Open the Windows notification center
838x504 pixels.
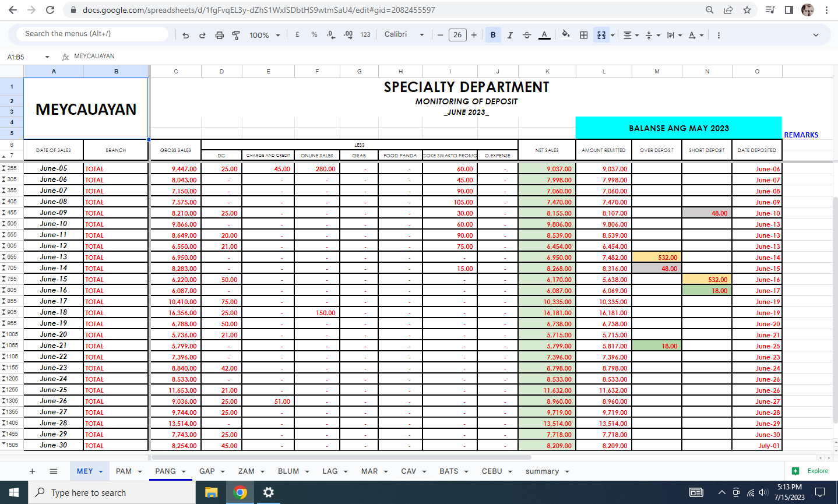820,492
